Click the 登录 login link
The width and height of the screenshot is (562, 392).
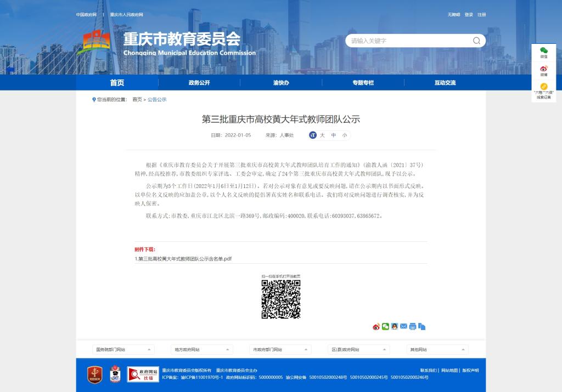pos(469,15)
